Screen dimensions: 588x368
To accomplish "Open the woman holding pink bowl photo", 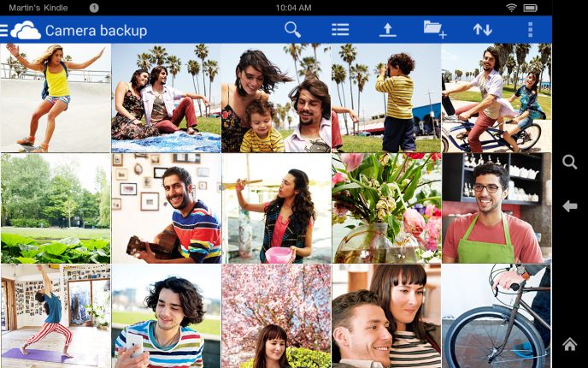I will pyautogui.click(x=276, y=208).
